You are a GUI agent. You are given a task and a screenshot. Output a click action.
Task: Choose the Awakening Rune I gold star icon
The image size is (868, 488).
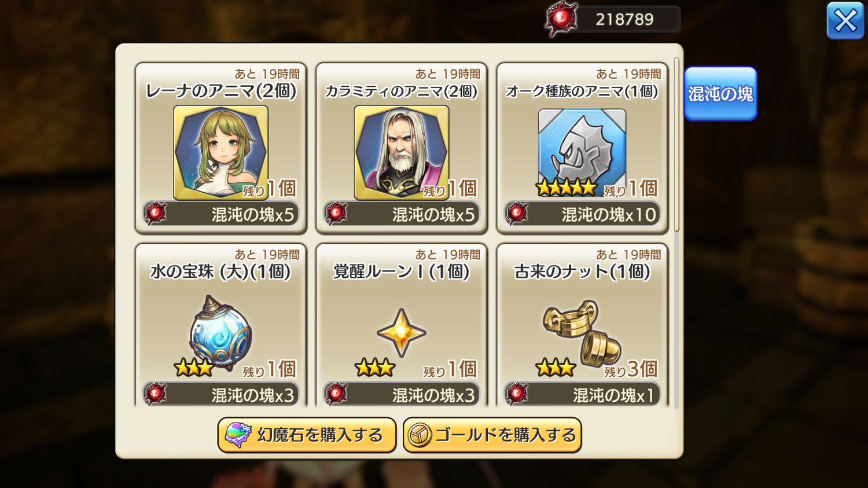click(401, 333)
